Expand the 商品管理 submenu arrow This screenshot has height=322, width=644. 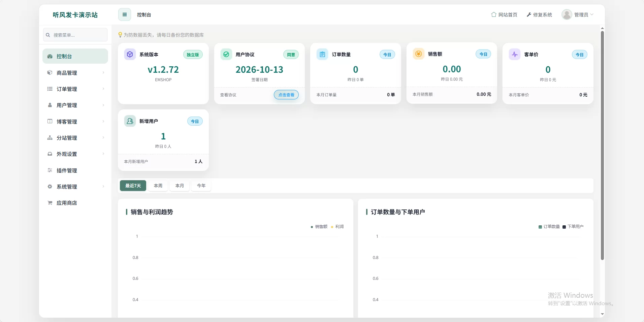point(103,72)
